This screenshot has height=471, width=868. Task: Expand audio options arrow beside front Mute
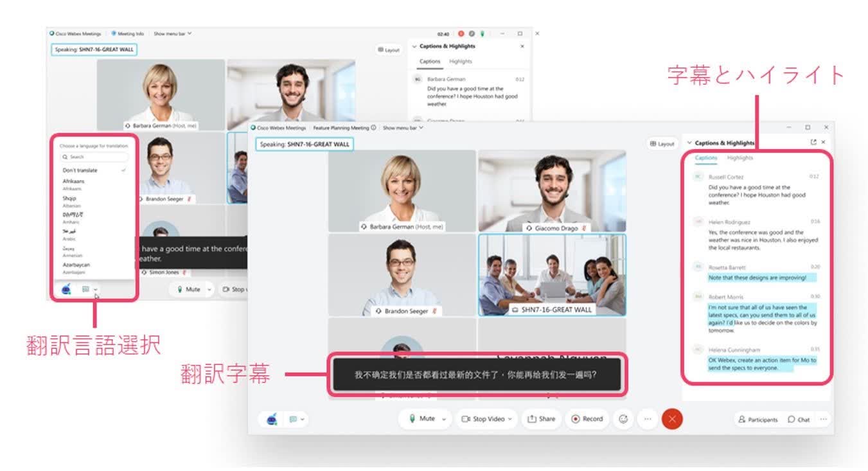click(x=443, y=419)
